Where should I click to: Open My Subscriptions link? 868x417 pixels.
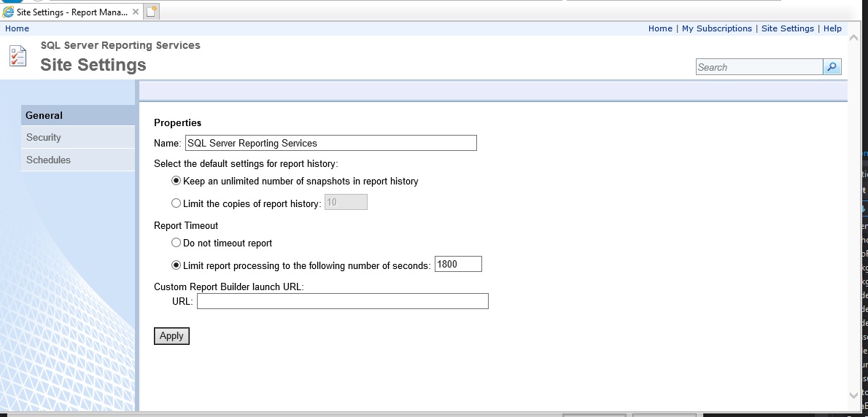click(x=716, y=28)
